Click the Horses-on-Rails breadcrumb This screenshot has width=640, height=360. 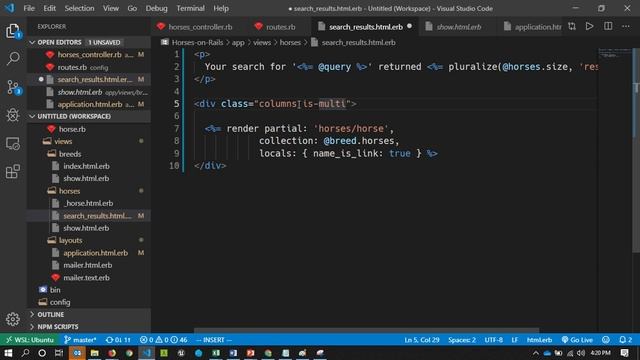tap(197, 42)
